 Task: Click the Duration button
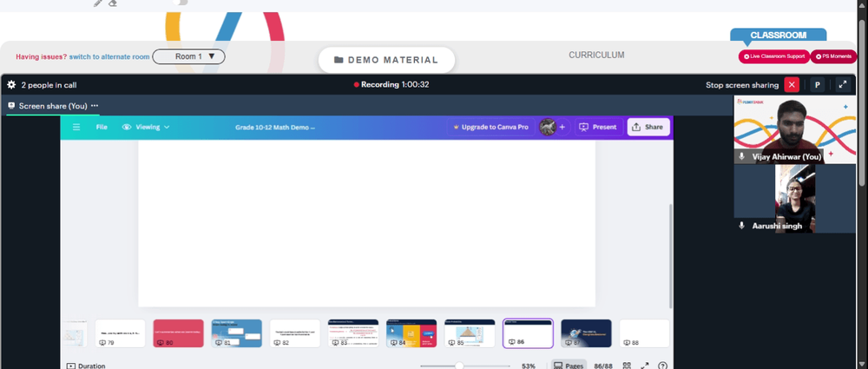[x=86, y=366]
